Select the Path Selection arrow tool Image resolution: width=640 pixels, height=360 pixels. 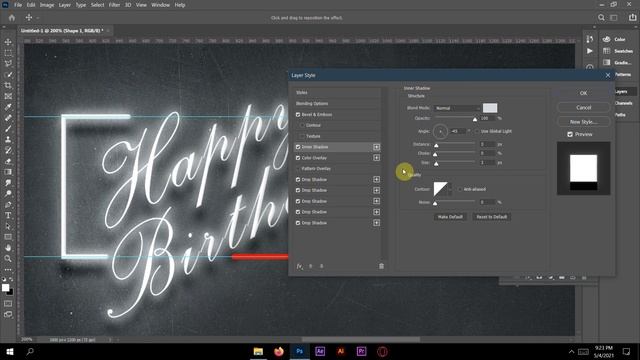pos(8,226)
